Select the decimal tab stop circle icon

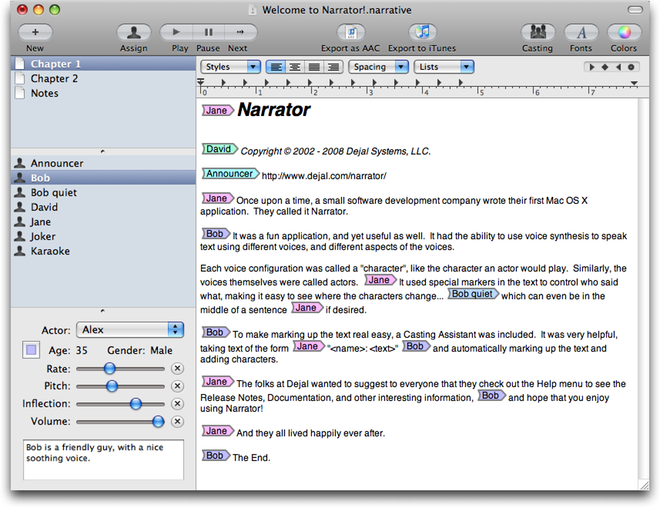point(631,67)
